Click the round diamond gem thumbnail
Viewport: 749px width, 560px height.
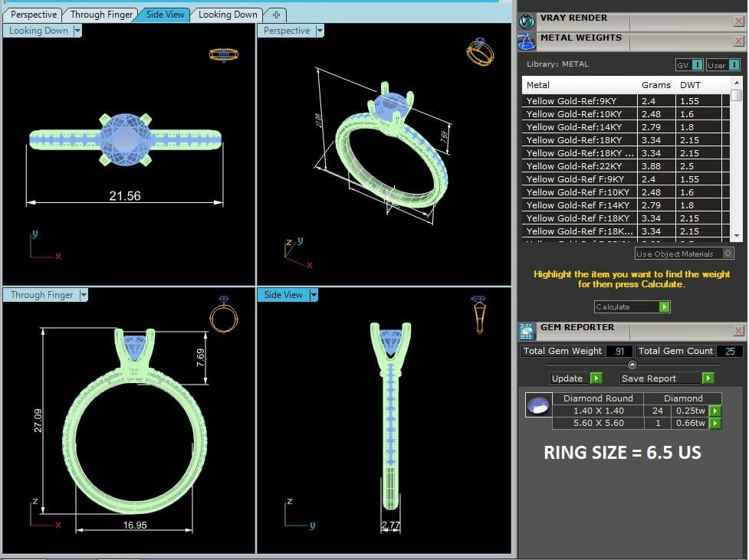tap(538, 405)
